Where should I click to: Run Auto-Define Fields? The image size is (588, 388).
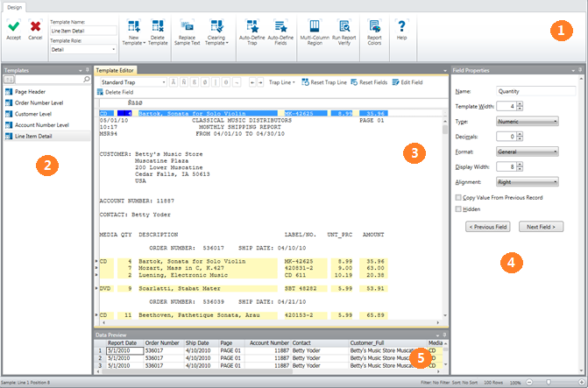[280, 27]
